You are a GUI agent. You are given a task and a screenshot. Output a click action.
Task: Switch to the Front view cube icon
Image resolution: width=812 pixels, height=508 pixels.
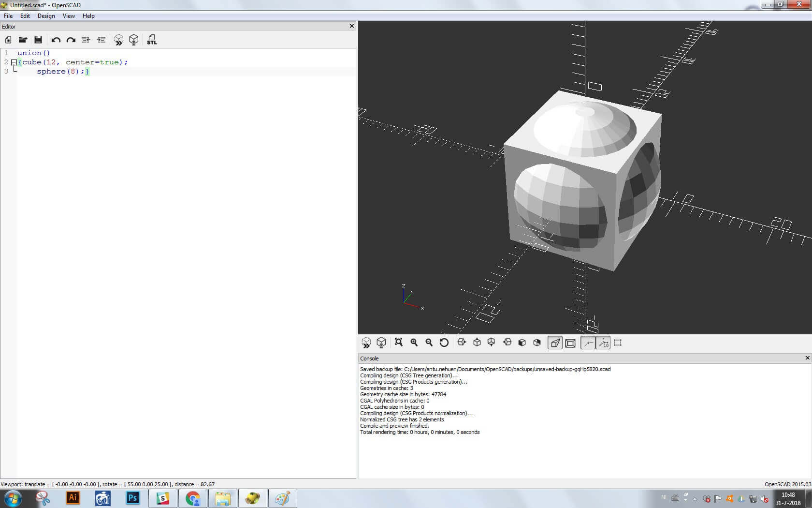pyautogui.click(x=522, y=343)
